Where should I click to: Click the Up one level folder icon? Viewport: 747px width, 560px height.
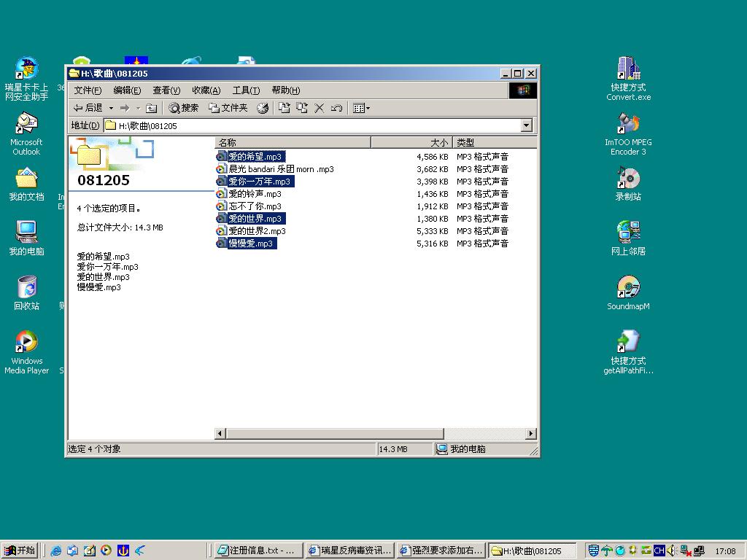pyautogui.click(x=151, y=108)
